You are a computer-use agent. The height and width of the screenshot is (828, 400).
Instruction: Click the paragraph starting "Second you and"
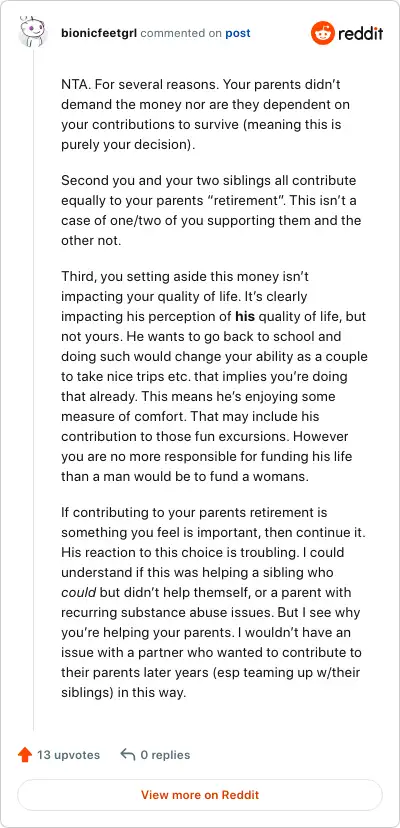tap(211, 211)
